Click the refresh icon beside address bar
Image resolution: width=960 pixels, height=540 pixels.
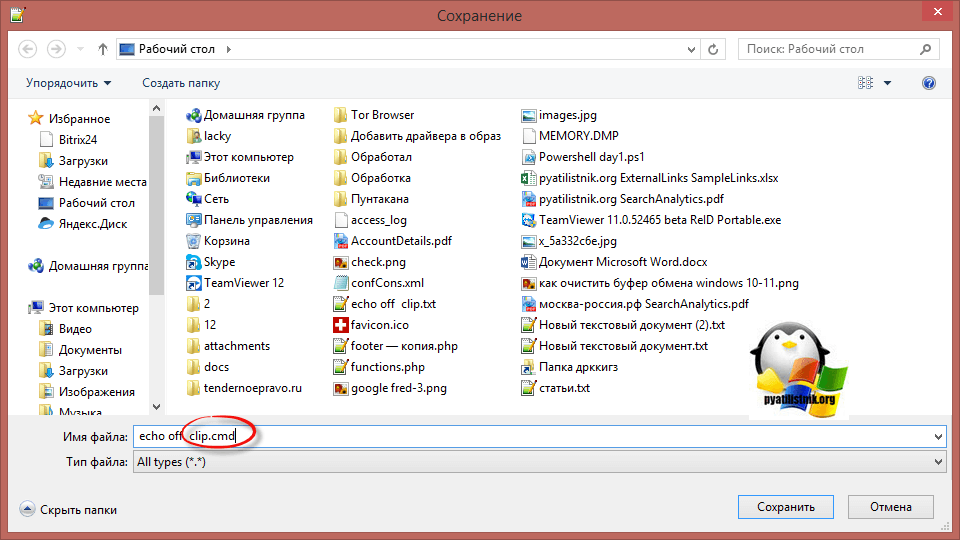click(713, 49)
